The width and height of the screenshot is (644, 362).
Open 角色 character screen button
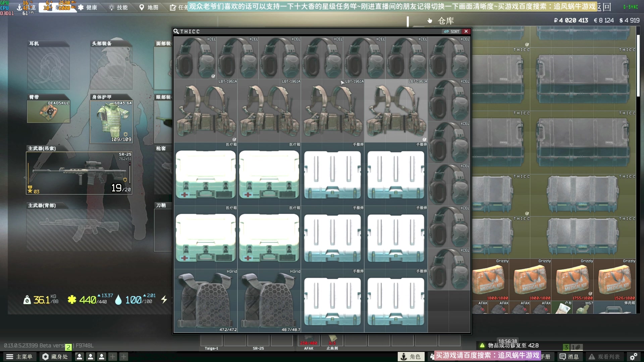pos(411,357)
